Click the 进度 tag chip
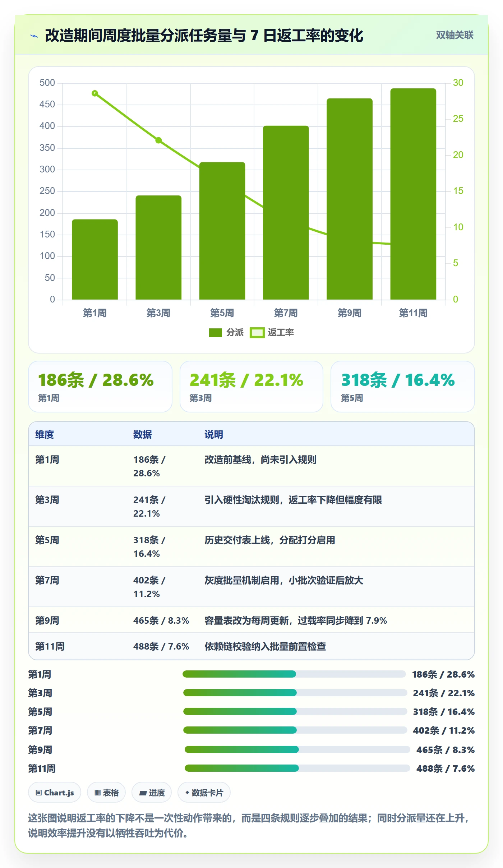This screenshot has width=503, height=868. 152,792
